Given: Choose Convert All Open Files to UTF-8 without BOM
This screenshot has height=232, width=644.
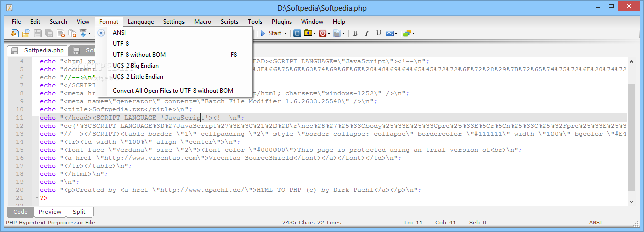Looking at the screenshot, I should click(173, 91).
